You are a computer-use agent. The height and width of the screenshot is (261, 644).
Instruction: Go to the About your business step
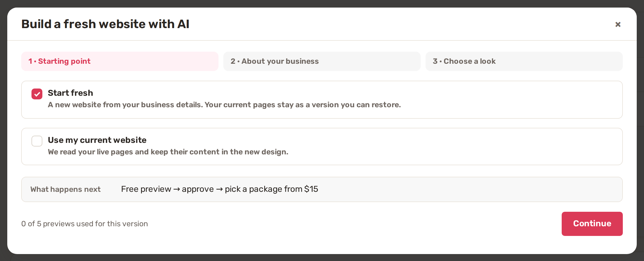(322, 61)
